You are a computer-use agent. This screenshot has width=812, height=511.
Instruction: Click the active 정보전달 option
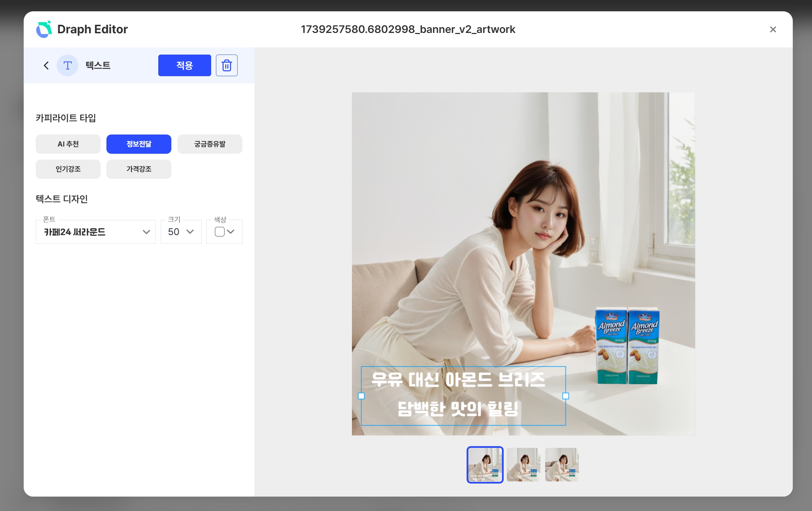point(139,144)
